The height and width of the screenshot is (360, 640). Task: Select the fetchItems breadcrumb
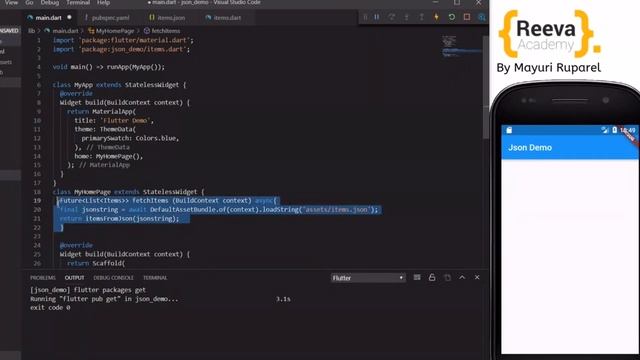click(x=165, y=31)
